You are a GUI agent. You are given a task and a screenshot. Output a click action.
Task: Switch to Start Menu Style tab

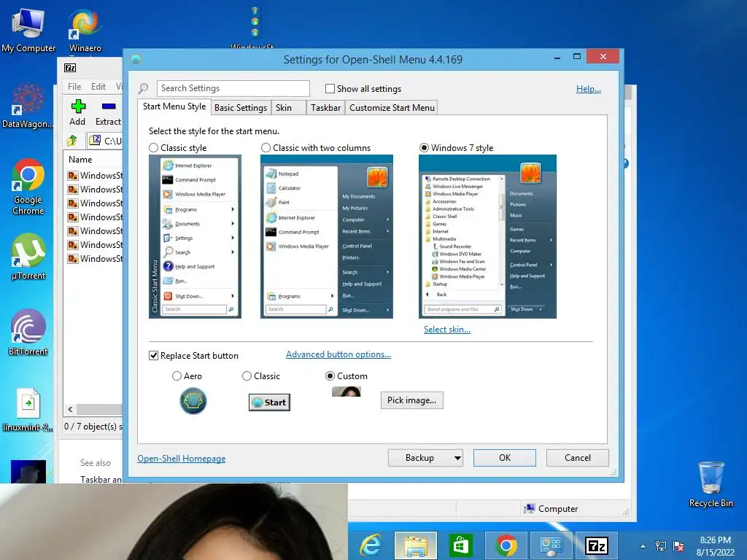tap(174, 106)
